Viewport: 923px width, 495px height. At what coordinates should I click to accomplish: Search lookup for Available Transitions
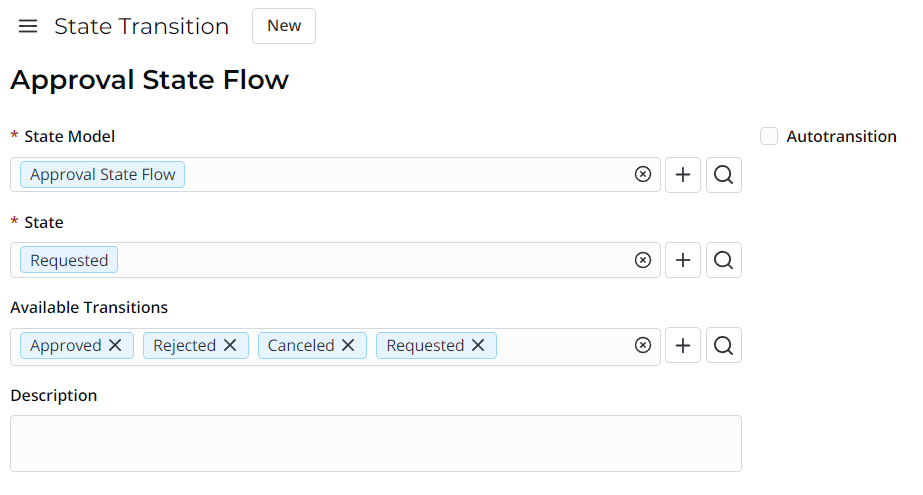[724, 346]
